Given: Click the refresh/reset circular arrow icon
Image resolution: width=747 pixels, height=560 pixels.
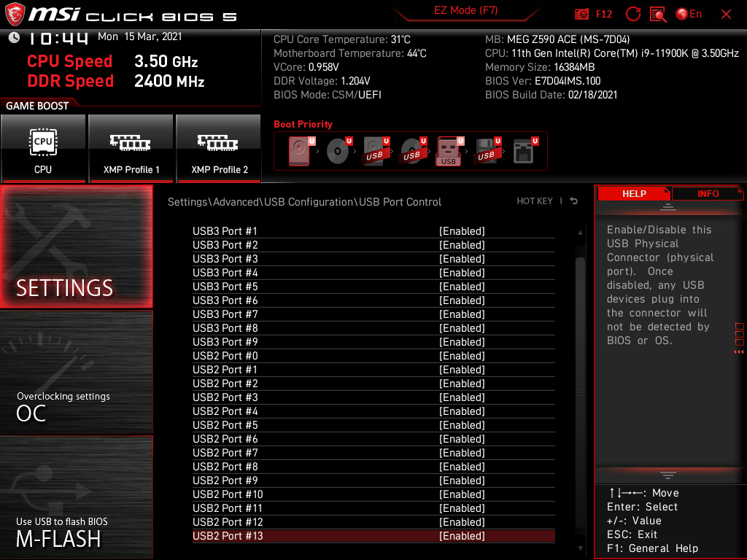Looking at the screenshot, I should [x=632, y=14].
